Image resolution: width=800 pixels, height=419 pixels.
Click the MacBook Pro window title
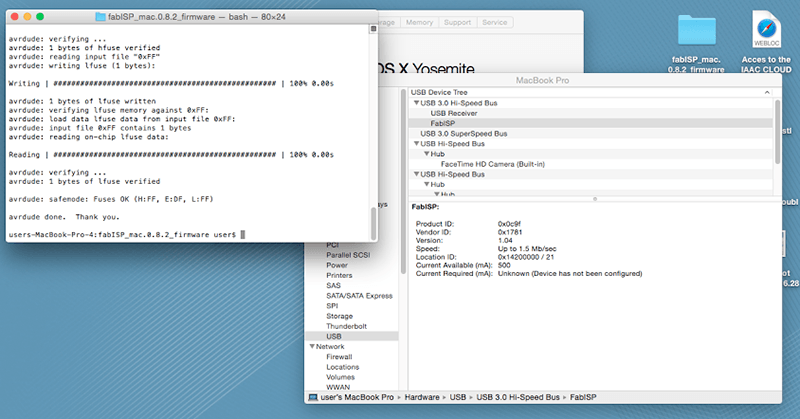[x=542, y=80]
